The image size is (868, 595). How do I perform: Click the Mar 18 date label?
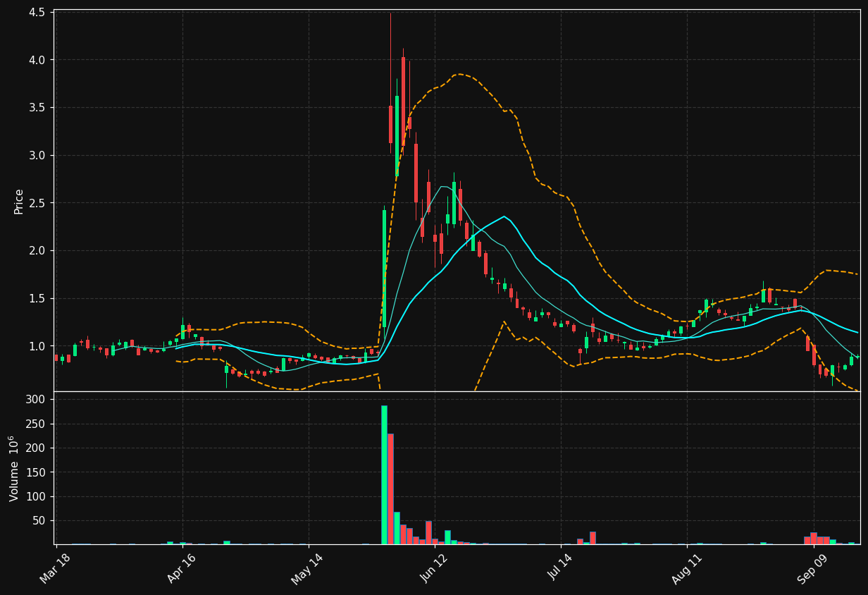(56, 568)
